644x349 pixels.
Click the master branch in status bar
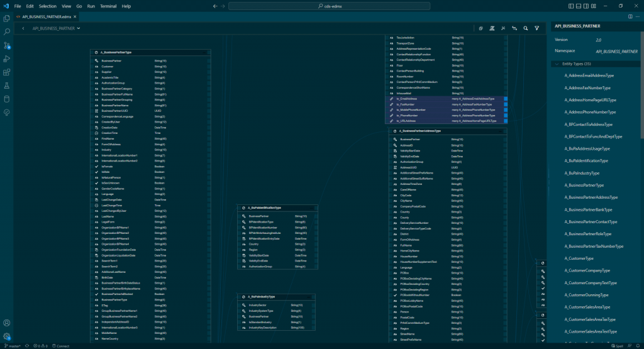coord(13,346)
